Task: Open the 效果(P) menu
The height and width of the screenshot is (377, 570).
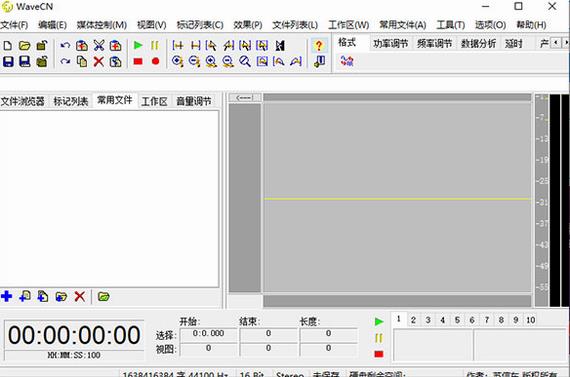Action: tap(248, 25)
